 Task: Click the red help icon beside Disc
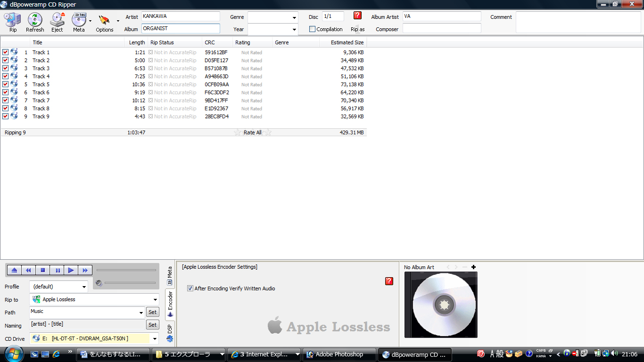click(x=357, y=16)
